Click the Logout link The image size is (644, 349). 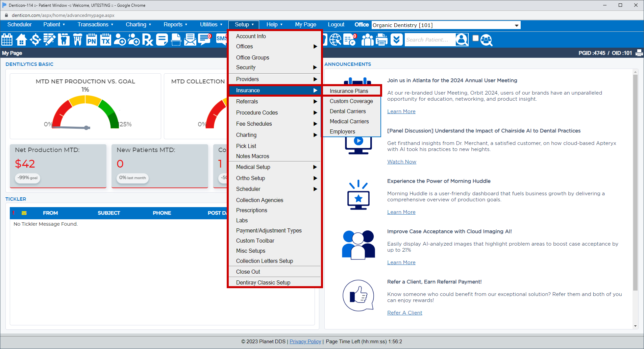tap(336, 24)
